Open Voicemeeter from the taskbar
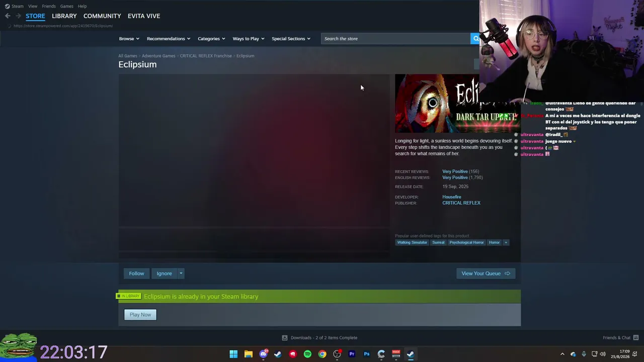The width and height of the screenshot is (644, 362). click(x=396, y=354)
